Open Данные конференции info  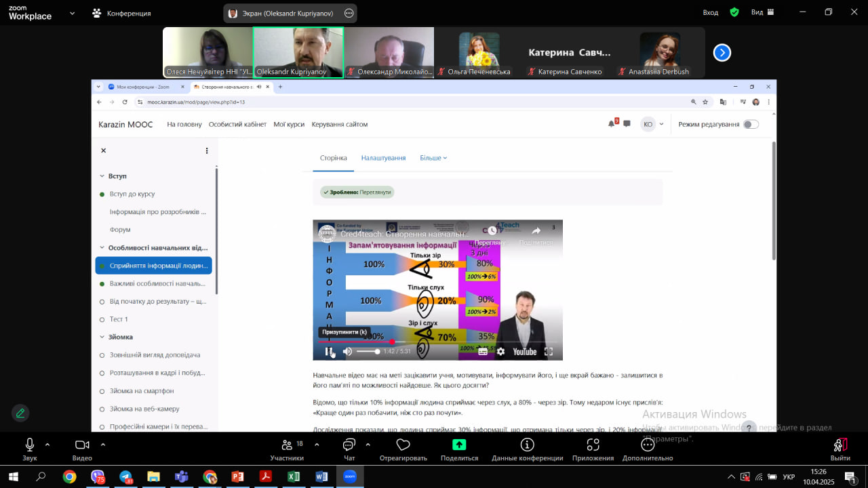[527, 449]
